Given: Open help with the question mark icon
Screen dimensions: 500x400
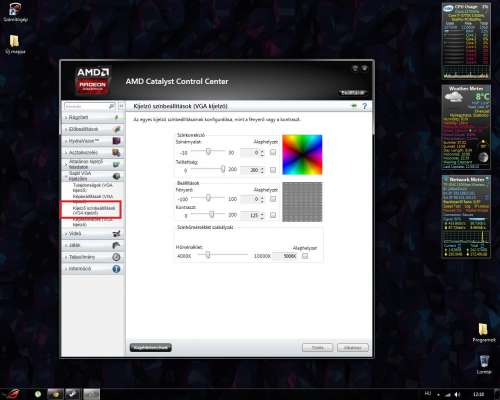Looking at the screenshot, I should [x=365, y=106].
